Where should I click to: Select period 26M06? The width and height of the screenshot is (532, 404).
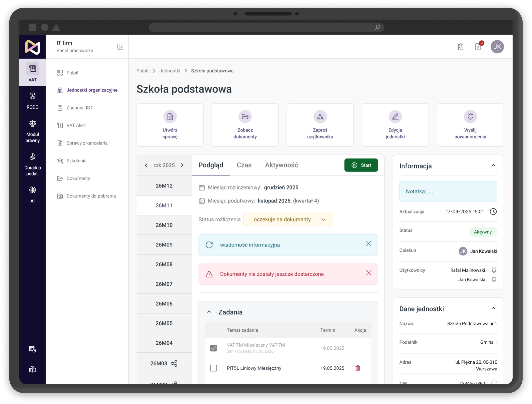(164, 304)
